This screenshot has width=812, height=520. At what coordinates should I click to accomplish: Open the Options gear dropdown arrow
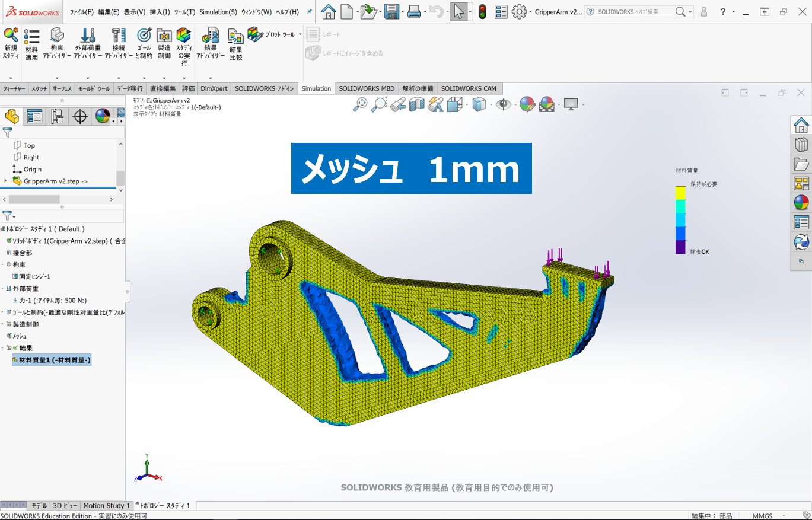coord(530,12)
